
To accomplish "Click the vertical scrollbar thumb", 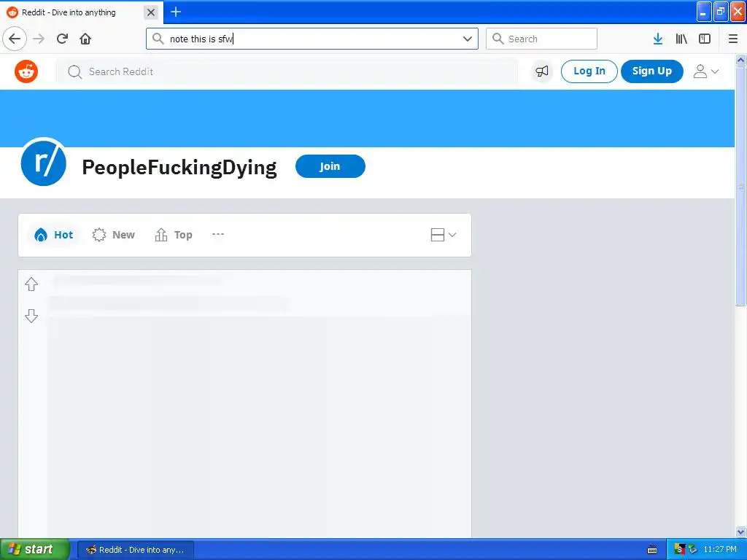I will pos(741,186).
